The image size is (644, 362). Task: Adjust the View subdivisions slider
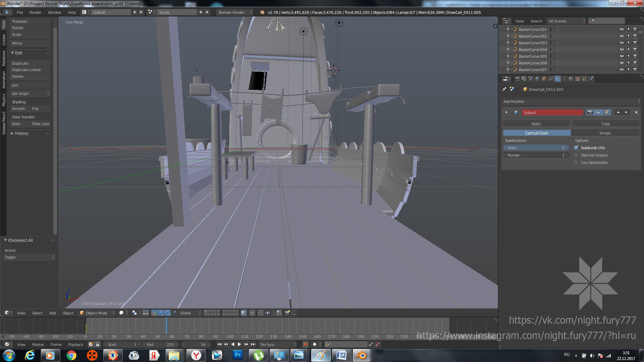tap(536, 148)
